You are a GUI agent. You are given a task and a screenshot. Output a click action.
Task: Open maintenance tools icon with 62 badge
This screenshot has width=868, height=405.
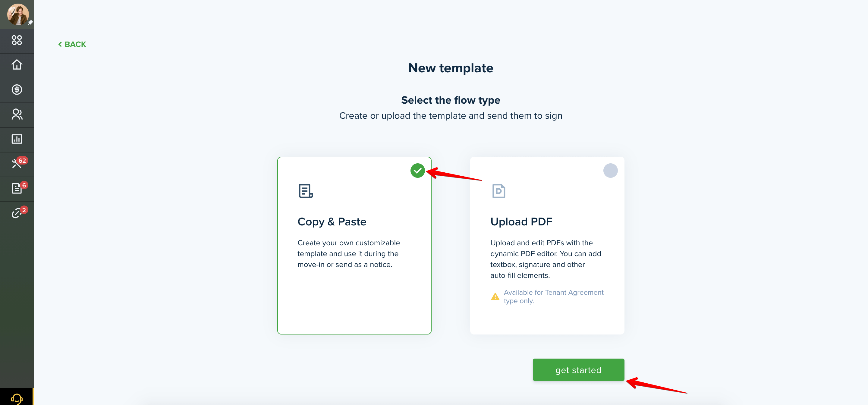17,163
